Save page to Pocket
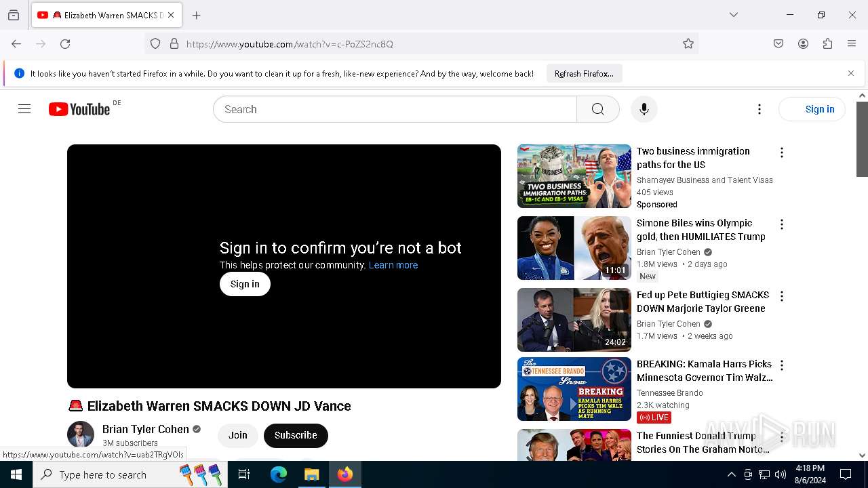Image resolution: width=868 pixels, height=488 pixels. 778,44
